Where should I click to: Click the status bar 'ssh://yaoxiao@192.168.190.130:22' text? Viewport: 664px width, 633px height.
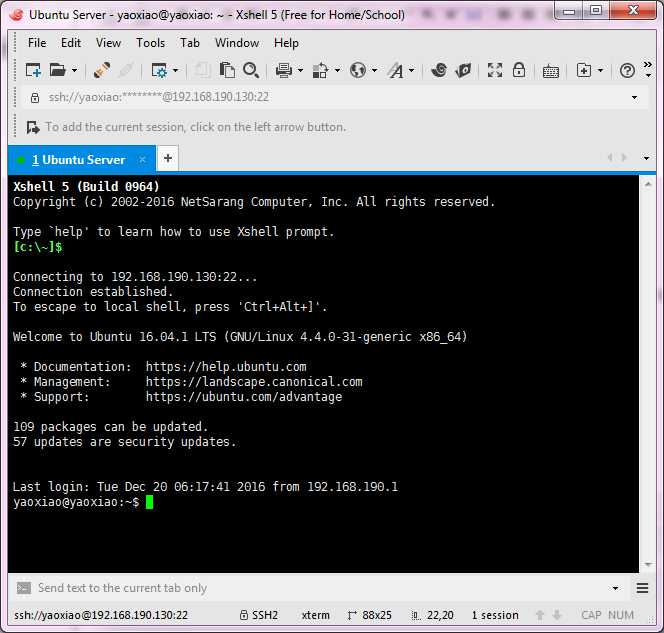click(101, 615)
